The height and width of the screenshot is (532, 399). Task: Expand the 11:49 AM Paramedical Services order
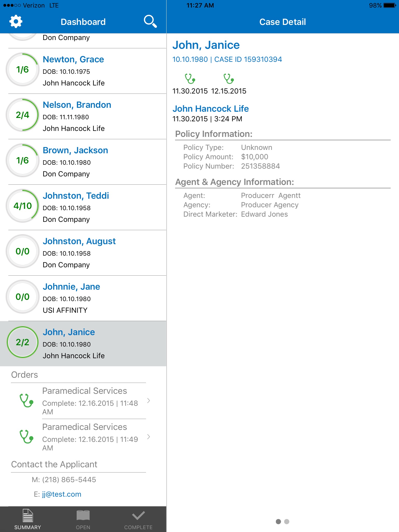(x=148, y=437)
